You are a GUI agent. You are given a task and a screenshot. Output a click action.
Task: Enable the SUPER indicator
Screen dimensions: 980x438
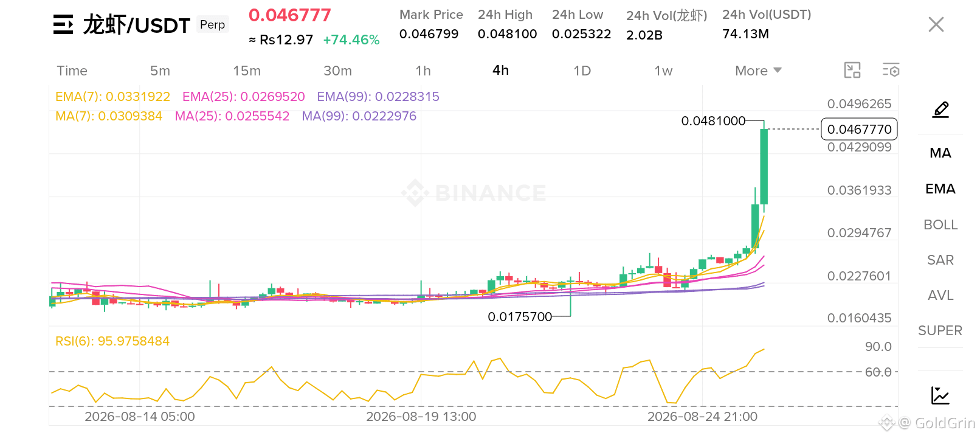[940, 331]
